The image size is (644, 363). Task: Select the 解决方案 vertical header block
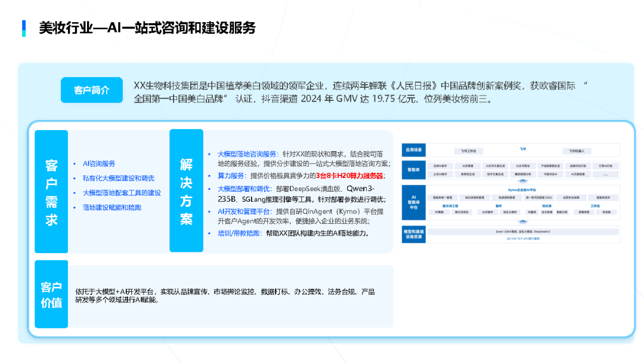tap(187, 190)
